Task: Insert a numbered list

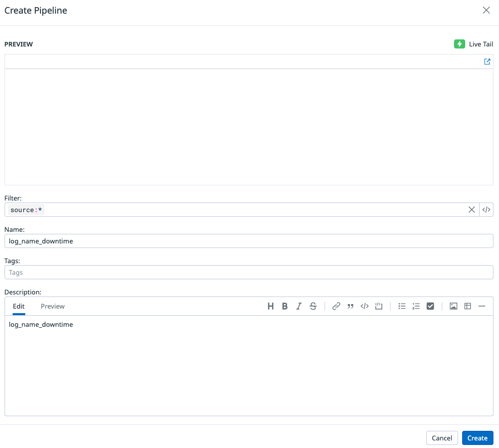Action: (416, 306)
